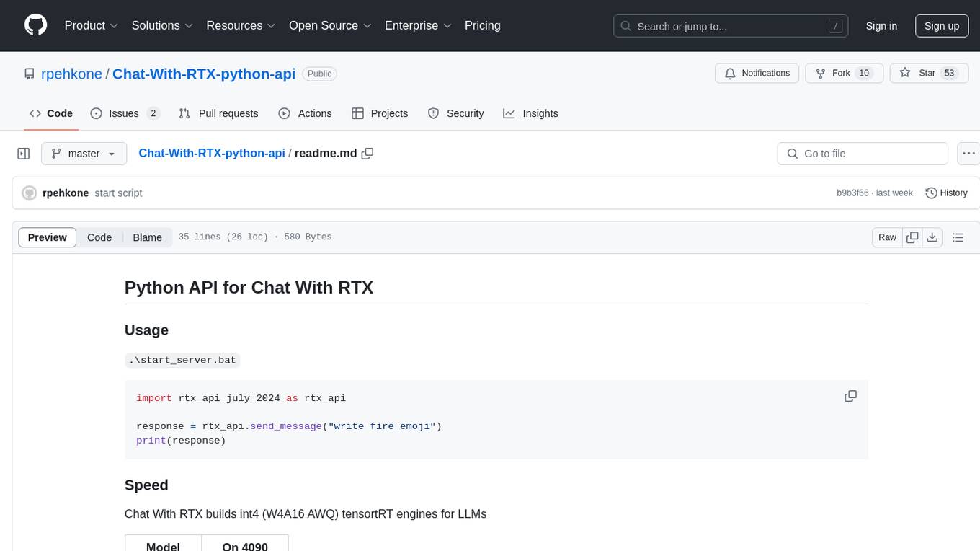Viewport: 980px width, 551px height.
Task: Open rpehkone's commit author avatar
Action: click(30, 193)
